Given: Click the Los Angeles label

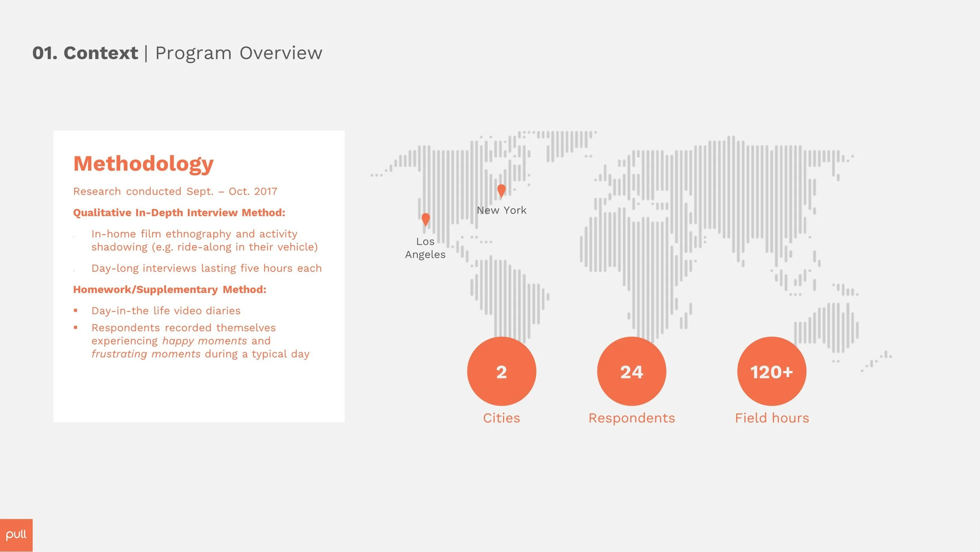Looking at the screenshot, I should (x=425, y=248).
